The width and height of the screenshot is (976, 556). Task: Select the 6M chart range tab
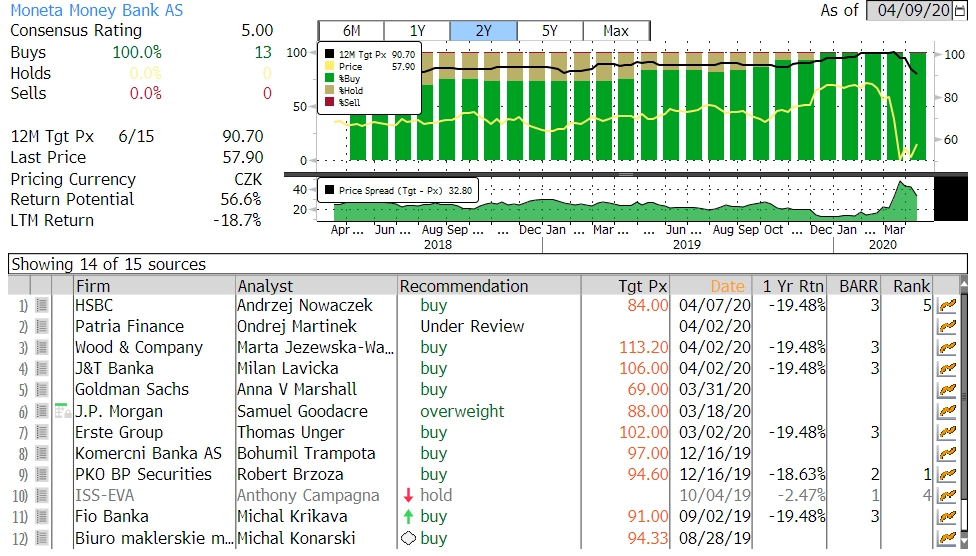pos(351,31)
